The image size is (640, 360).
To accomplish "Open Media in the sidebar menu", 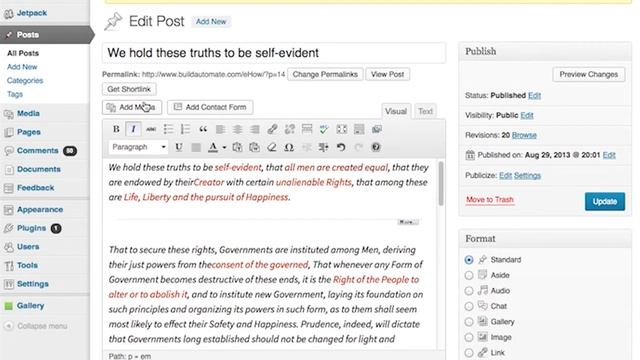I will [x=28, y=113].
